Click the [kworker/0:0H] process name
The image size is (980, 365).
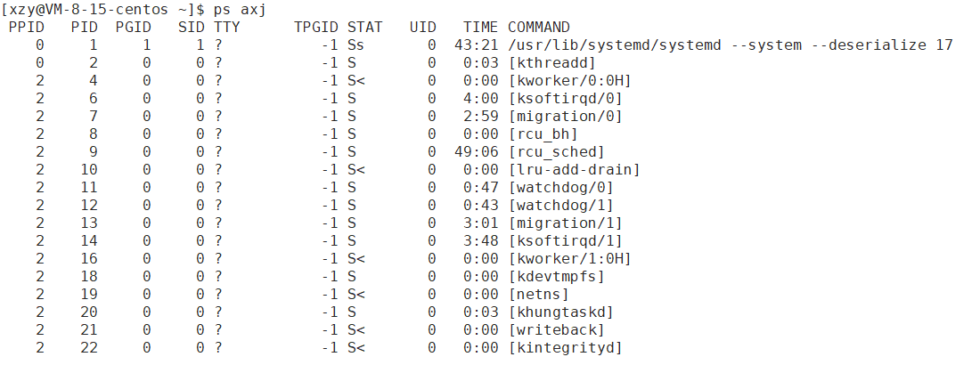pos(569,81)
